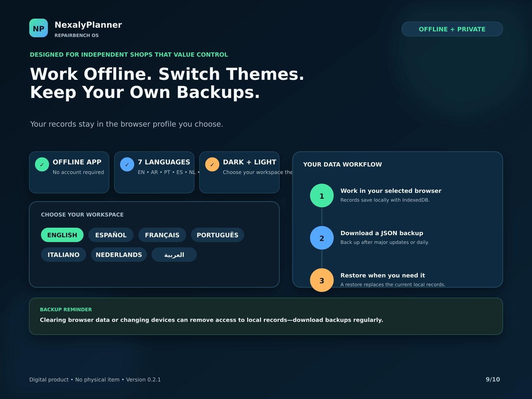Click the CHOOSE YOUR WORKSPACE heading
This screenshot has width=532, height=399.
82,215
